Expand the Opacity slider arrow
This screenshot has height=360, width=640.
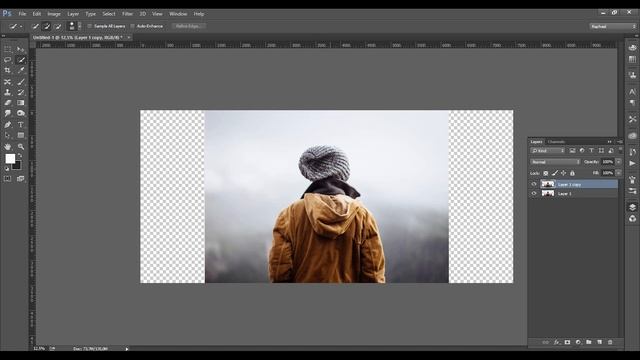pos(619,162)
